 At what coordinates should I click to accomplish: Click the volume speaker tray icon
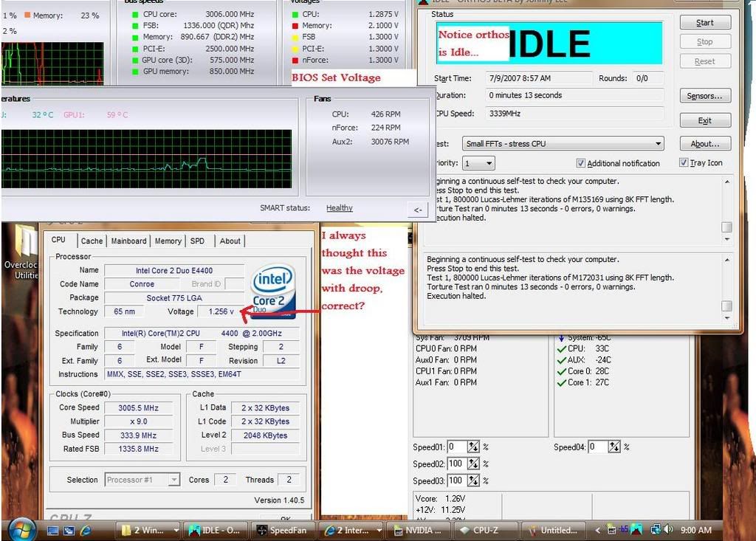[668, 529]
